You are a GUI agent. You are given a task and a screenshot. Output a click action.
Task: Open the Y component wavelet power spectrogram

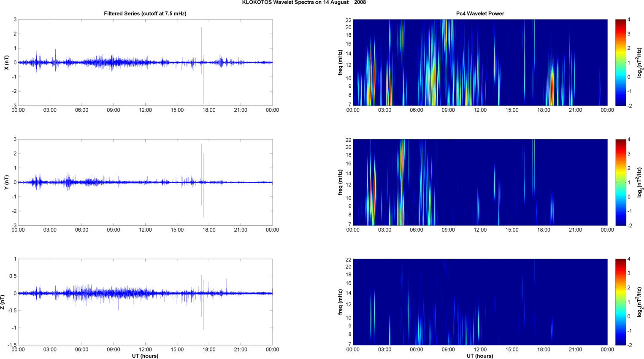480,182
